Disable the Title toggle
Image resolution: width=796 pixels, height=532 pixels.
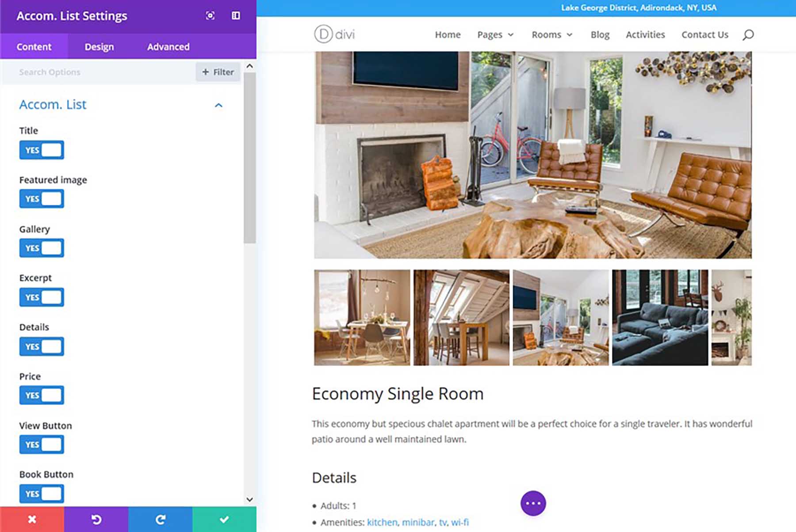point(42,150)
